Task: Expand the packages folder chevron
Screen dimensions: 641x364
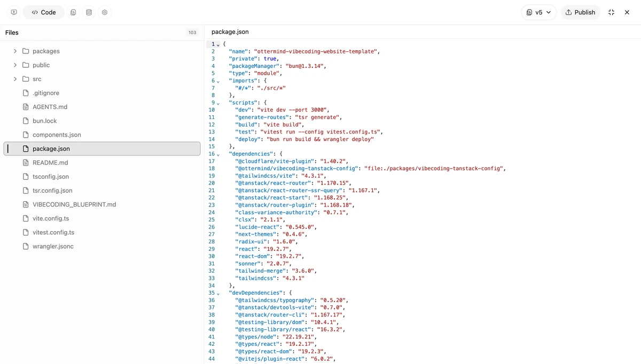Action: coord(15,51)
